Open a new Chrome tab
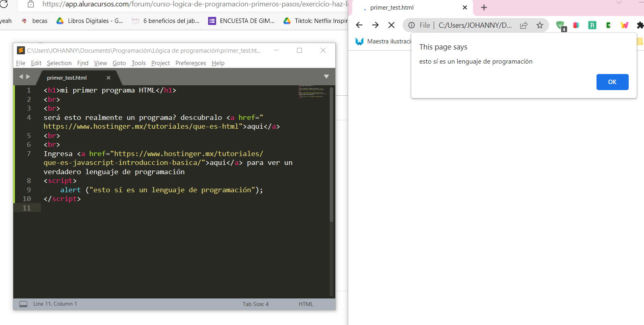 484,8
